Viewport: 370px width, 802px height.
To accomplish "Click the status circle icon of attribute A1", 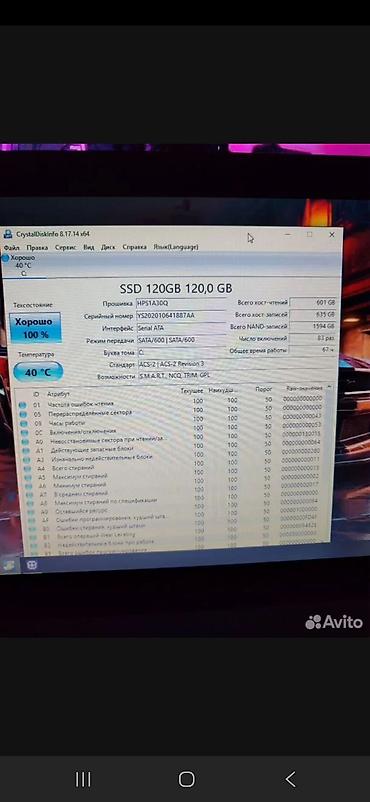I will tap(26, 451).
